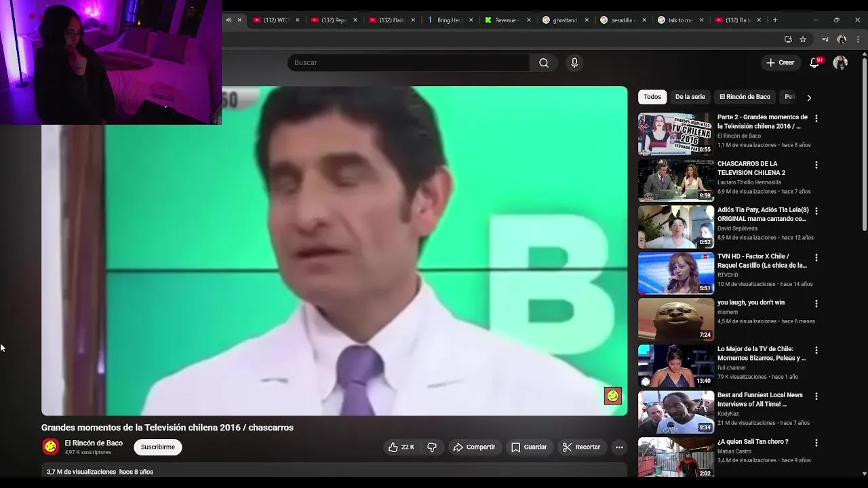
Task: Click the Suscribirme button
Action: coord(158,447)
